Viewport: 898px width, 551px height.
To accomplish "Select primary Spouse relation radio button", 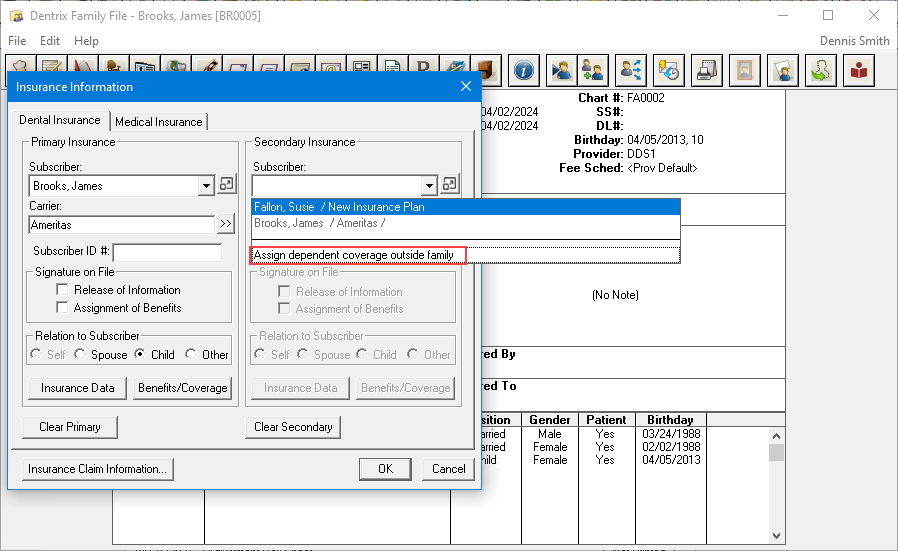I will (84, 354).
